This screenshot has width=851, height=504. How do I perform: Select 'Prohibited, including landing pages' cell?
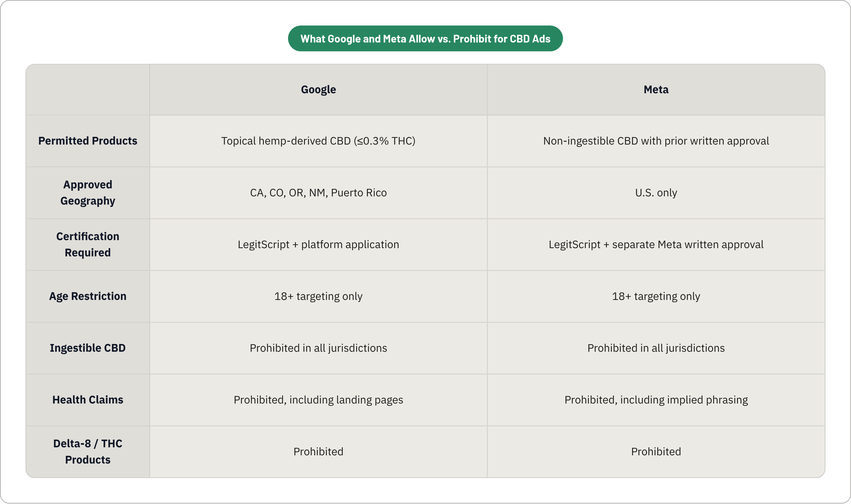[x=318, y=400]
